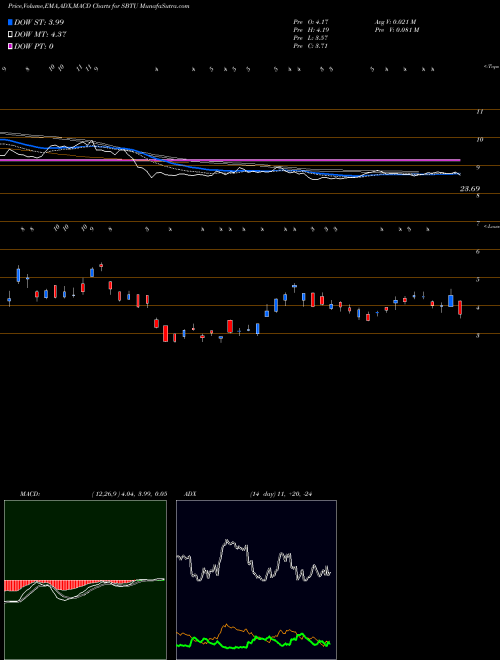
Task: Select the 'DOW ST: 3.99' legend label
Action: (39, 22)
